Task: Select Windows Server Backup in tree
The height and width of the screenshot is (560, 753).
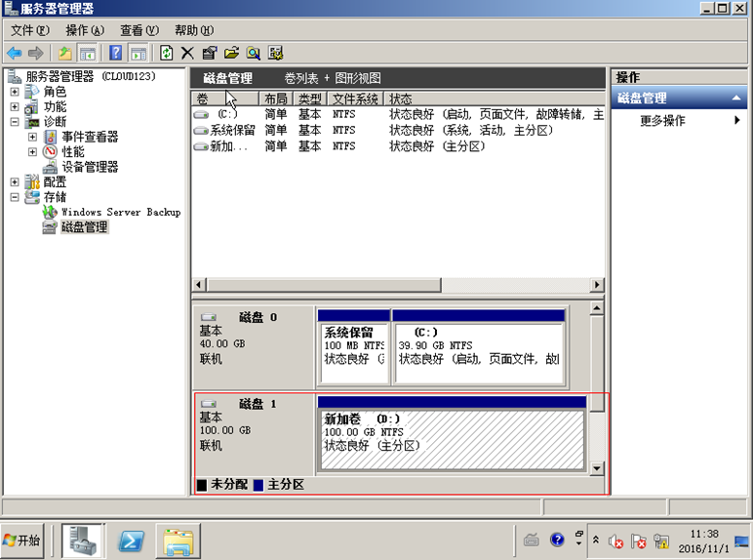Action: [x=120, y=212]
